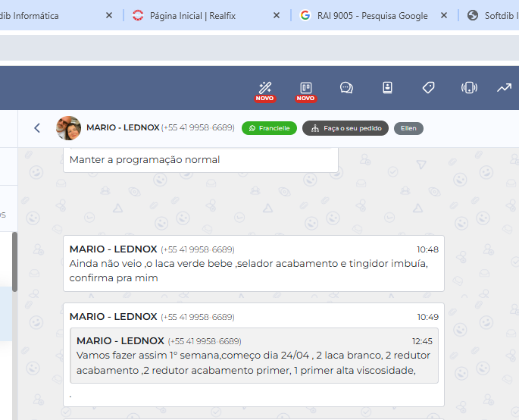The image size is (519, 420).
Task: Open the tags icon
Action: tap(428, 88)
